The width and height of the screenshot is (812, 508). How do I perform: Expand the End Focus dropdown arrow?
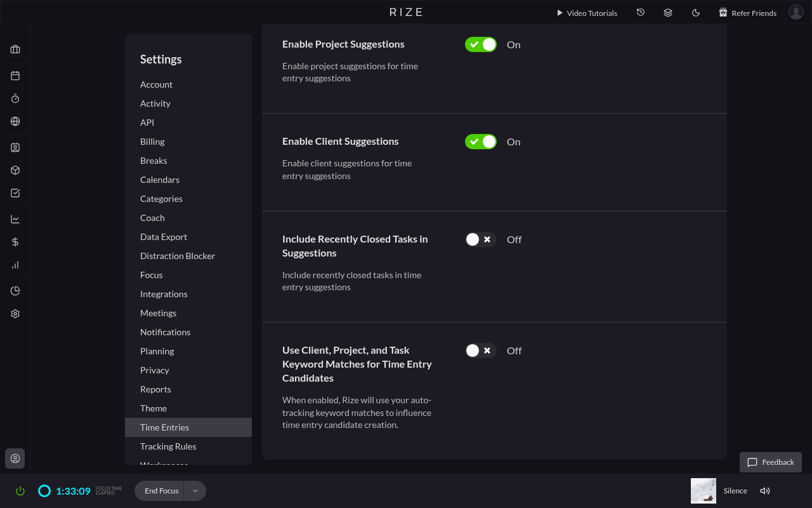click(x=195, y=491)
